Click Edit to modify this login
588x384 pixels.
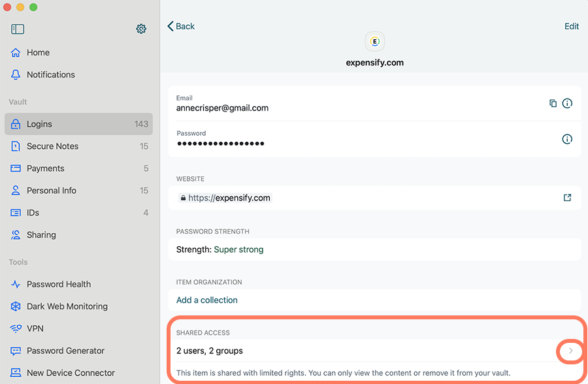572,26
